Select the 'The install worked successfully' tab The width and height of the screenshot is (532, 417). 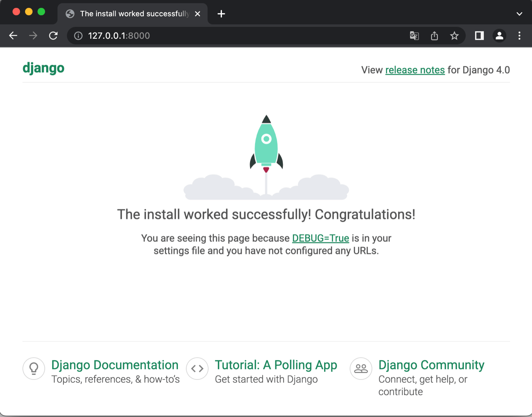[x=132, y=14]
